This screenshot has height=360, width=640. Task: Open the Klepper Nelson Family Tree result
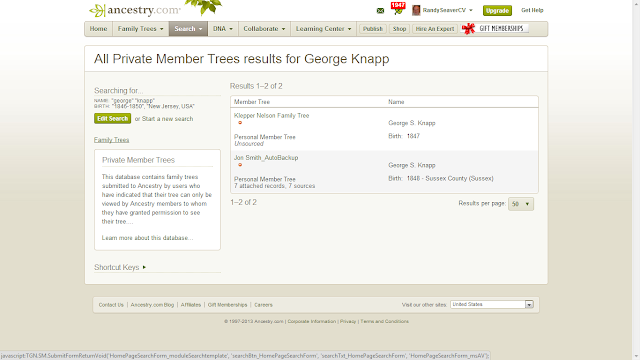tap(271, 116)
